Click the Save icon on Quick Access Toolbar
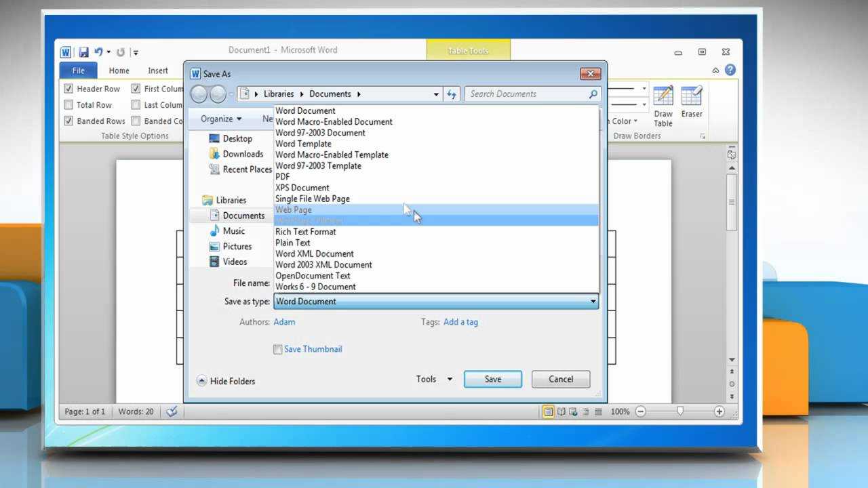Screen dimensions: 868x488 pyautogui.click(x=83, y=52)
